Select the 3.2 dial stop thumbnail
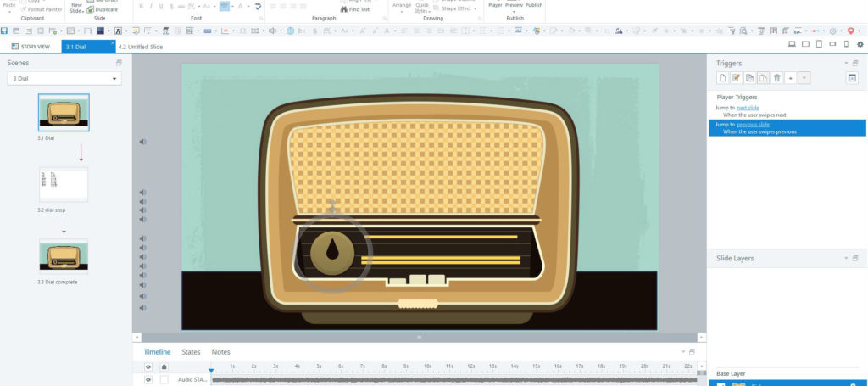This screenshot has height=386, width=868. (x=64, y=184)
